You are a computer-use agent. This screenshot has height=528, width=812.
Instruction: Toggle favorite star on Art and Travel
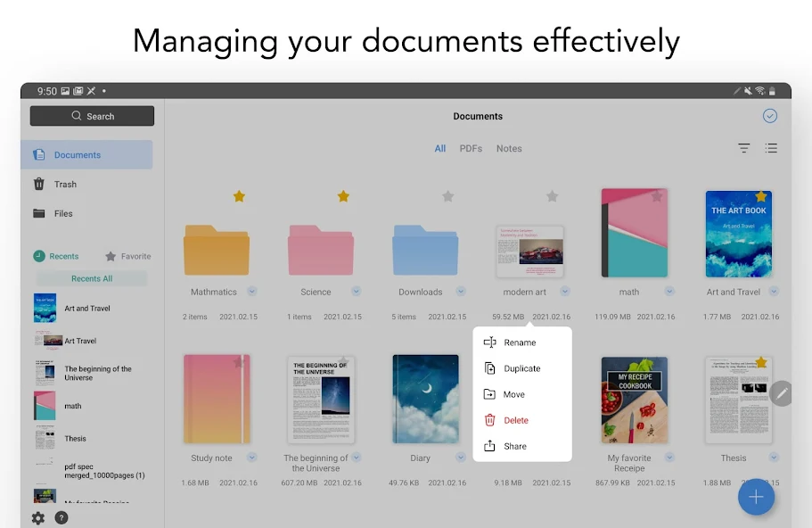(760, 196)
